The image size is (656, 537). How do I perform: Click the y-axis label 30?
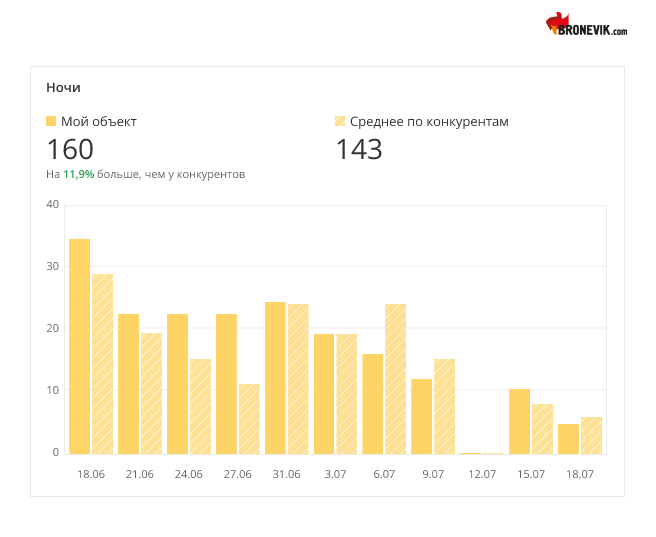(53, 266)
